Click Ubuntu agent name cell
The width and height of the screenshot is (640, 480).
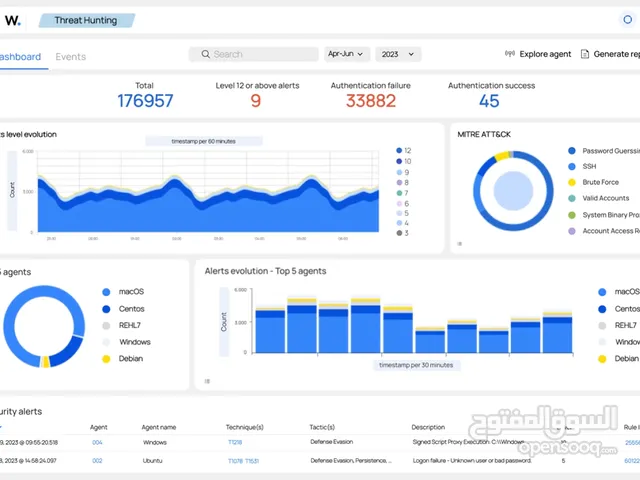click(x=152, y=461)
